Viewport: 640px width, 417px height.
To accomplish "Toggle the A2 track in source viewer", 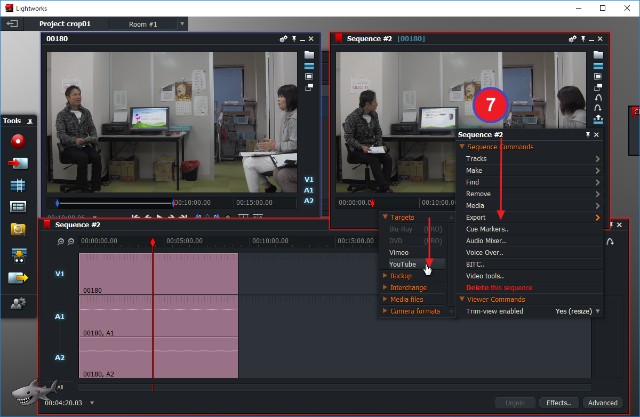I will 309,201.
